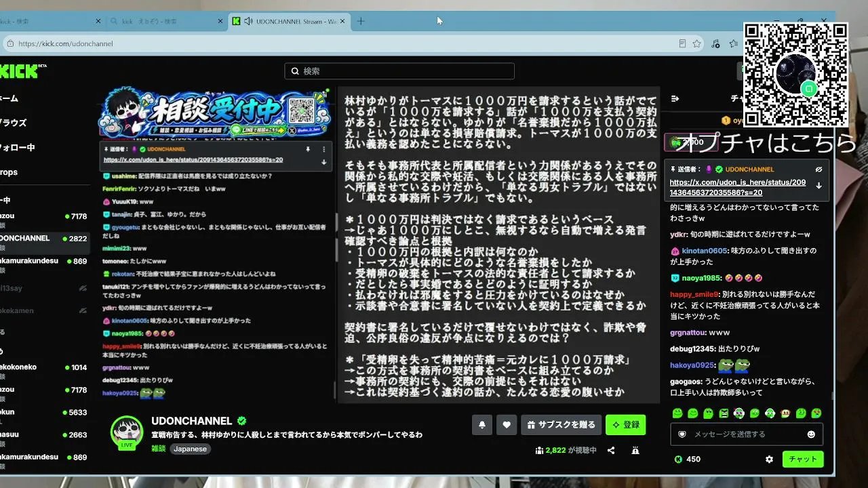This screenshot has height=488, width=868.
Task: Click the green stream category link beside Japanese
Action: [158, 449]
